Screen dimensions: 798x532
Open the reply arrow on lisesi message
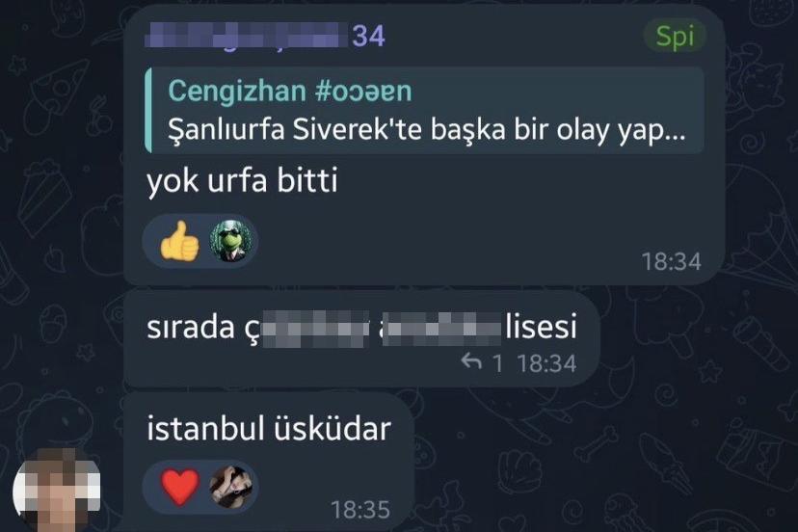pos(471,362)
